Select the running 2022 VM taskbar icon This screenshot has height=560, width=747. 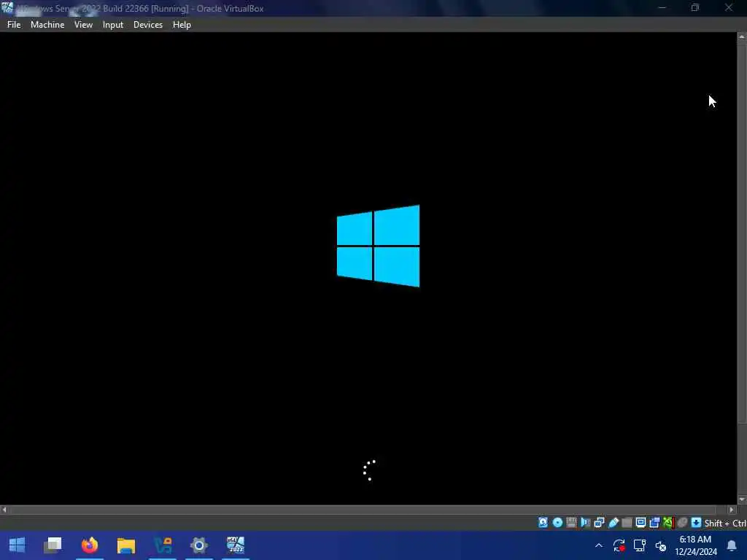(x=236, y=545)
